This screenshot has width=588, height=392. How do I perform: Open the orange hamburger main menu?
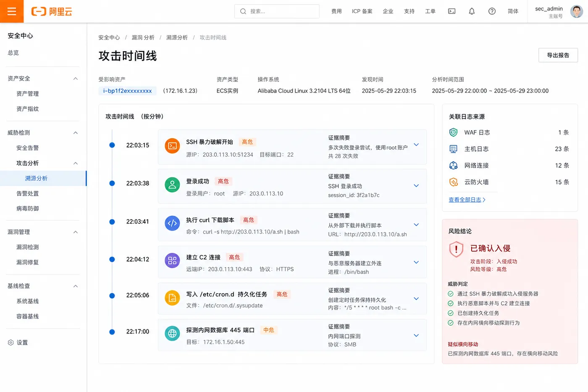coord(12,11)
